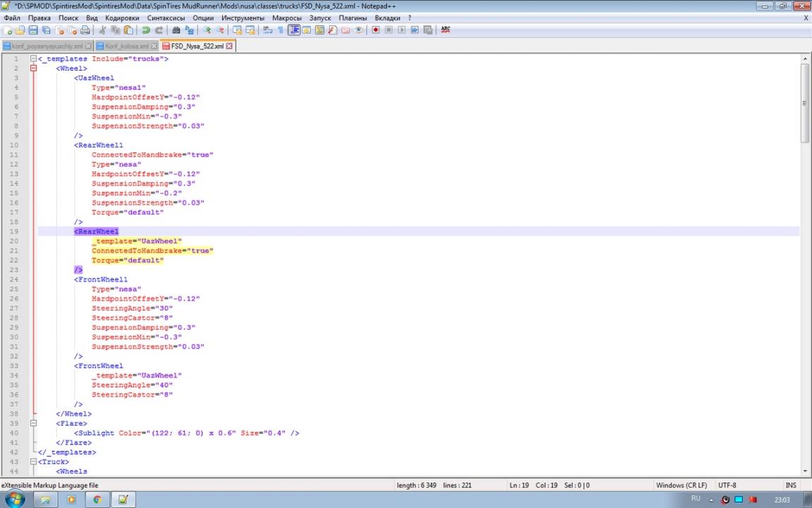Click the ABC spell check icon
The height and width of the screenshot is (508, 812).
pos(445,30)
